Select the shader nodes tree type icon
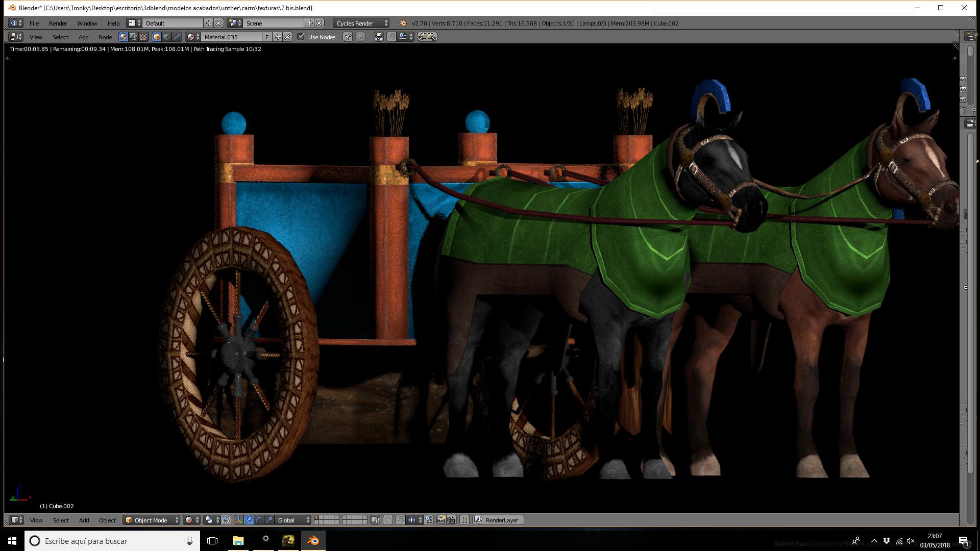 pos(123,37)
